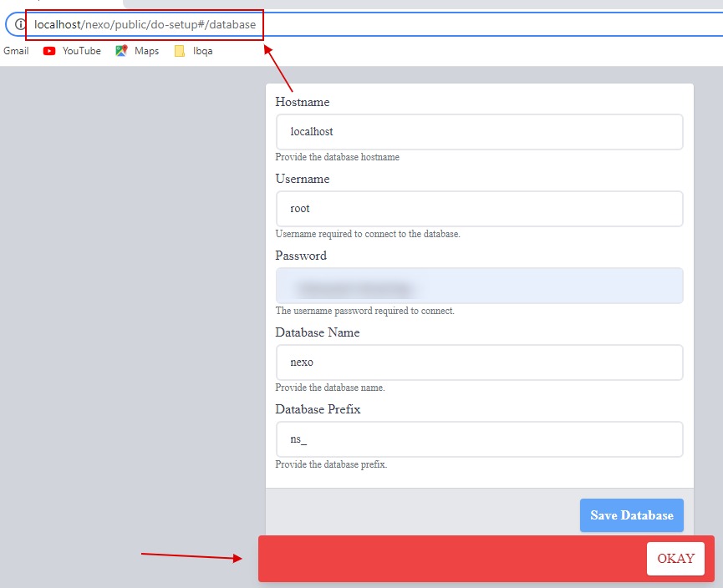Screen dimensions: 723x588
Task: Click the Database Prefix field label
Action: click(318, 409)
